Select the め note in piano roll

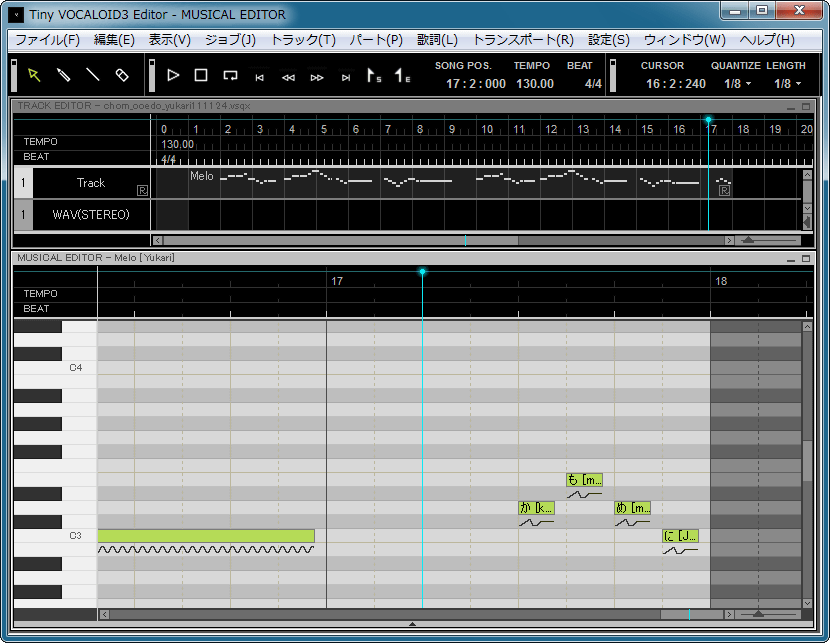(x=633, y=508)
